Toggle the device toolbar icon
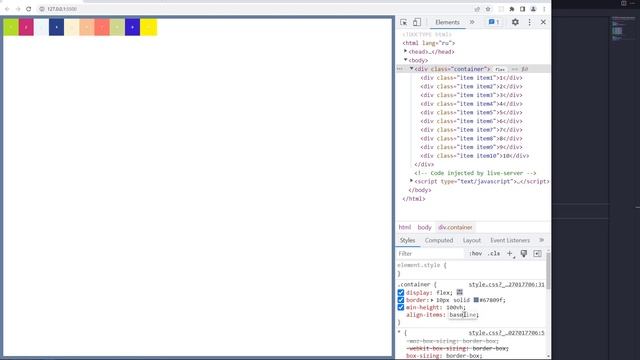This screenshot has width=640, height=360. point(417,22)
